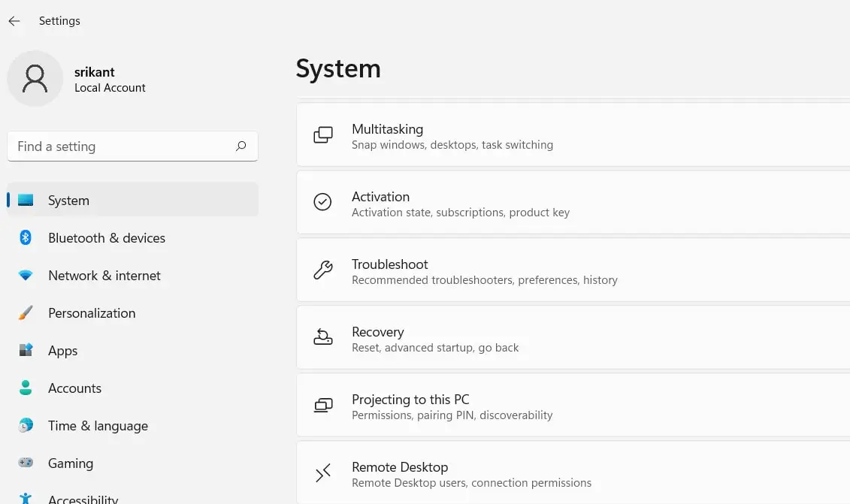Click the back arrow in Settings header
850x504 pixels.
tap(14, 21)
